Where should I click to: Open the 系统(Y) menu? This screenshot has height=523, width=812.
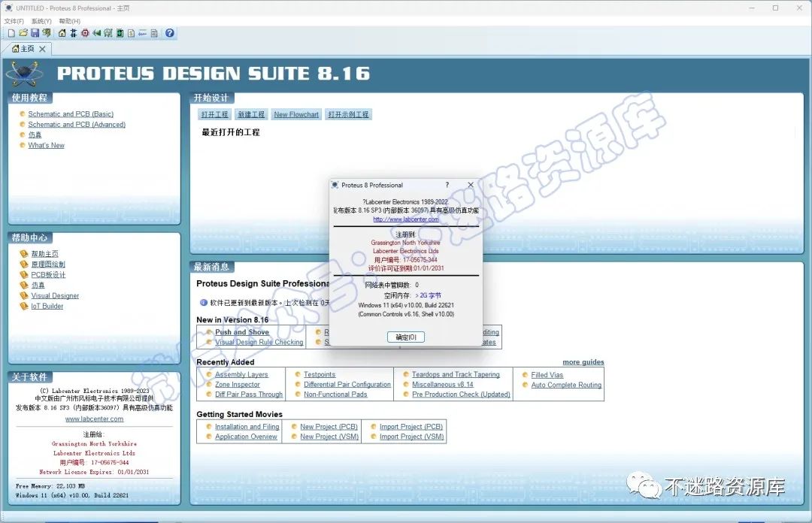[x=41, y=21]
